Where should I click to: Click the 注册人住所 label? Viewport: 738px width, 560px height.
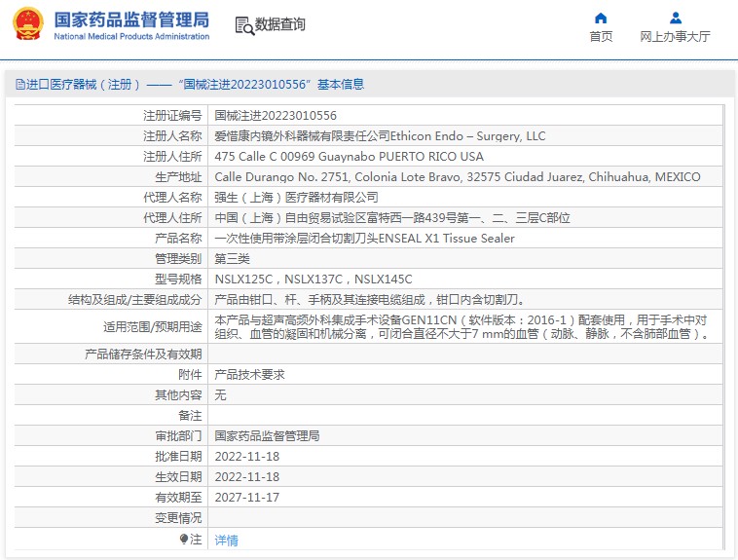[172, 157]
